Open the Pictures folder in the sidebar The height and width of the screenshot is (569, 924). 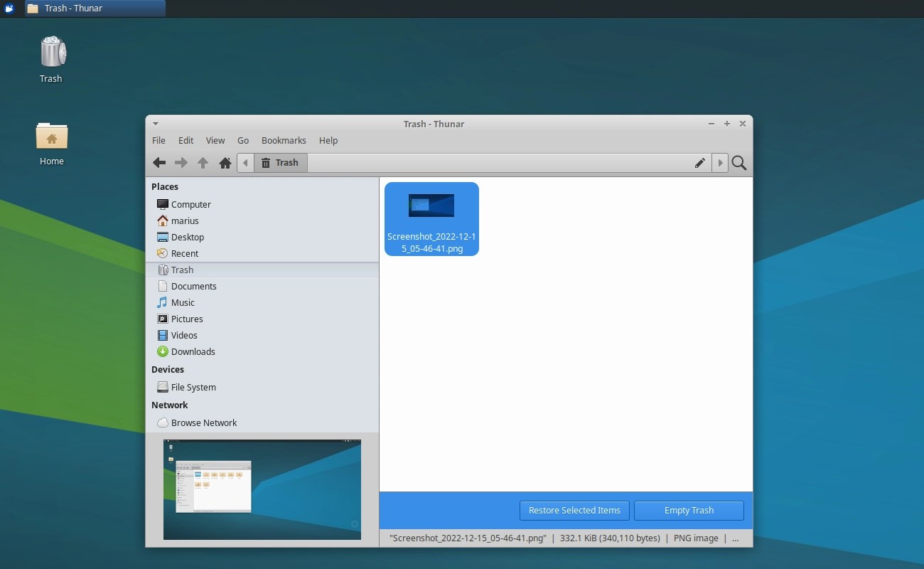pos(262,319)
